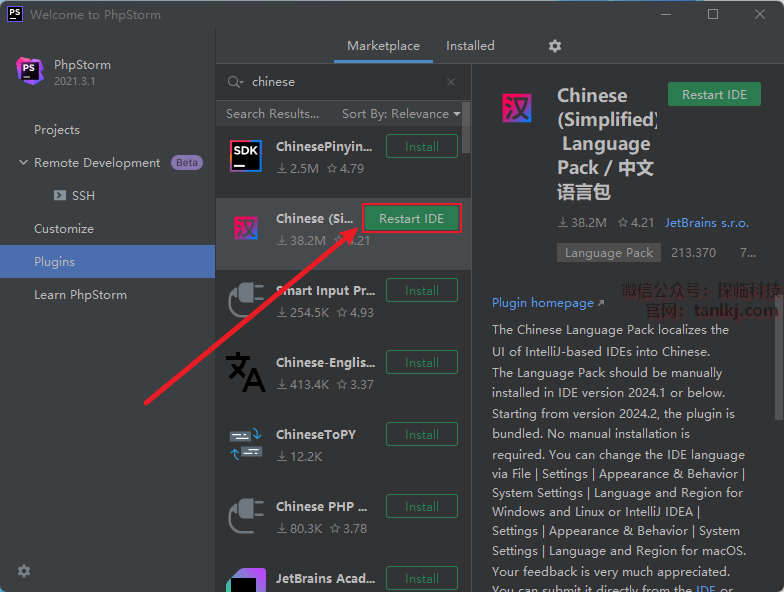The height and width of the screenshot is (592, 784).
Task: Click the Chinese-English translation plugin icon
Action: click(246, 372)
